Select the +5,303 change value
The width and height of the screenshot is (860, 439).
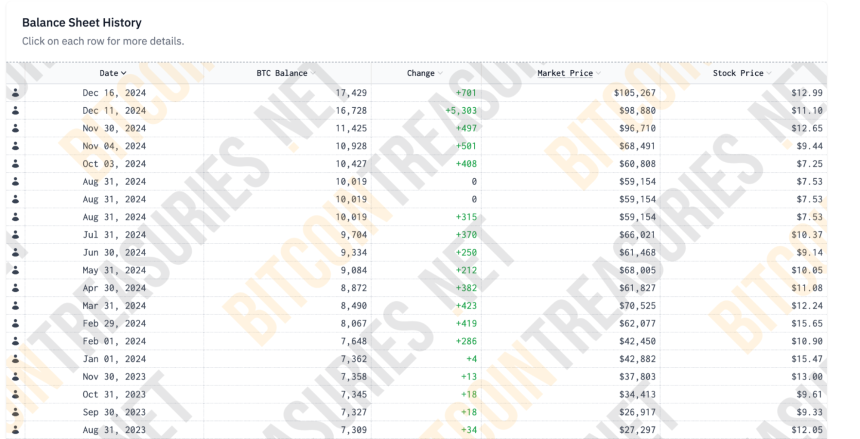461,110
